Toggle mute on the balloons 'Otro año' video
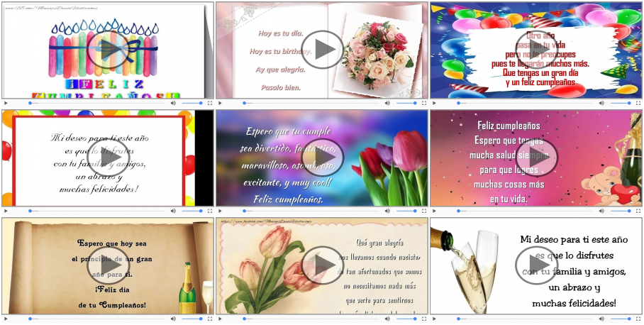Viewport: 644px width, 325px height. point(601,103)
